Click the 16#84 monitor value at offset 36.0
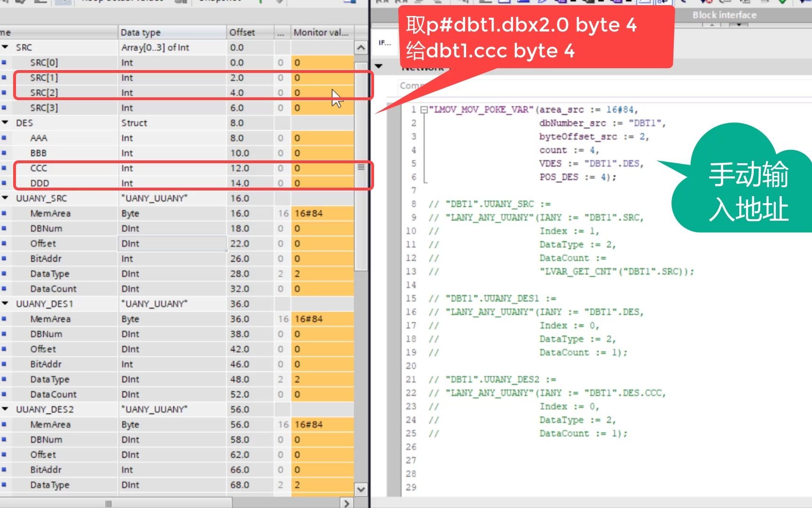Image resolution: width=812 pixels, height=508 pixels. click(x=322, y=318)
